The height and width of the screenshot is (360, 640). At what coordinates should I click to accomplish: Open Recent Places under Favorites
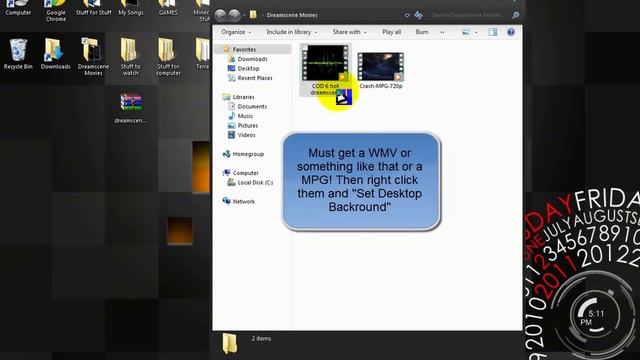pyautogui.click(x=255, y=78)
